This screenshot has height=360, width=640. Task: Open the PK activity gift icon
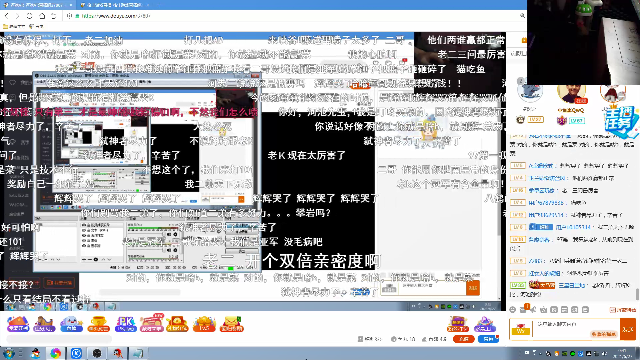125,324
